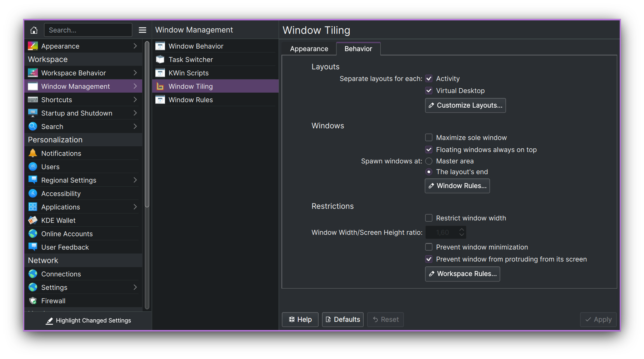This screenshot has width=644, height=359.
Task: Click the Users icon
Action: click(x=33, y=167)
